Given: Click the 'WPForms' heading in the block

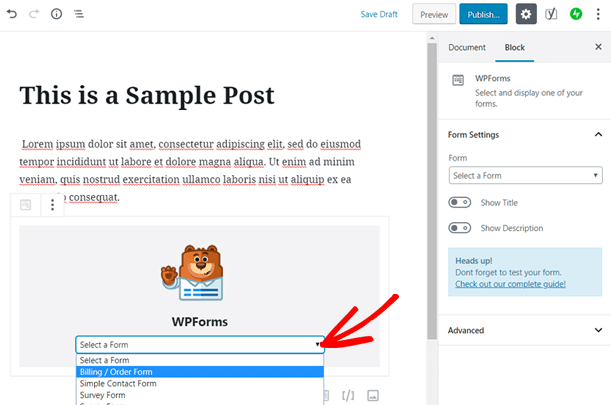Looking at the screenshot, I should click(x=200, y=322).
